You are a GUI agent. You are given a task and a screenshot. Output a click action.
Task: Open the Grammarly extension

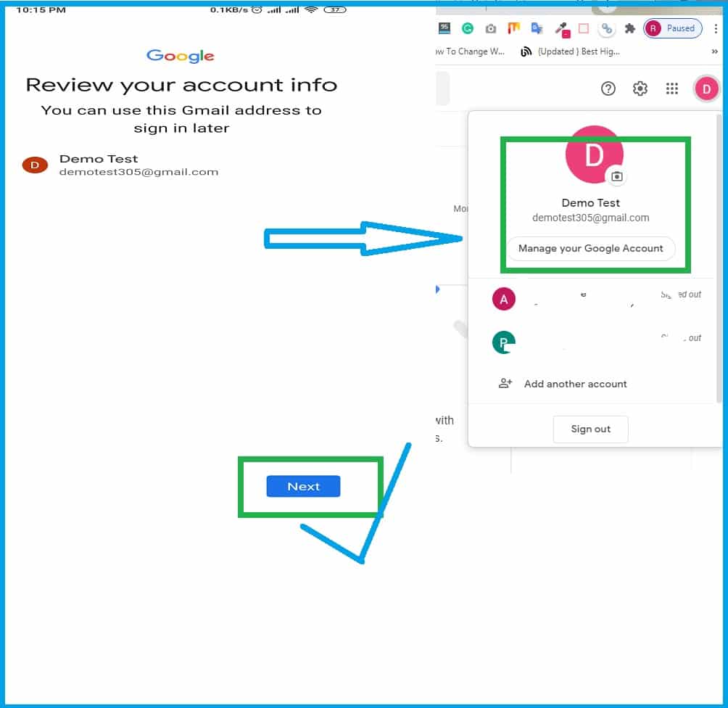click(468, 28)
